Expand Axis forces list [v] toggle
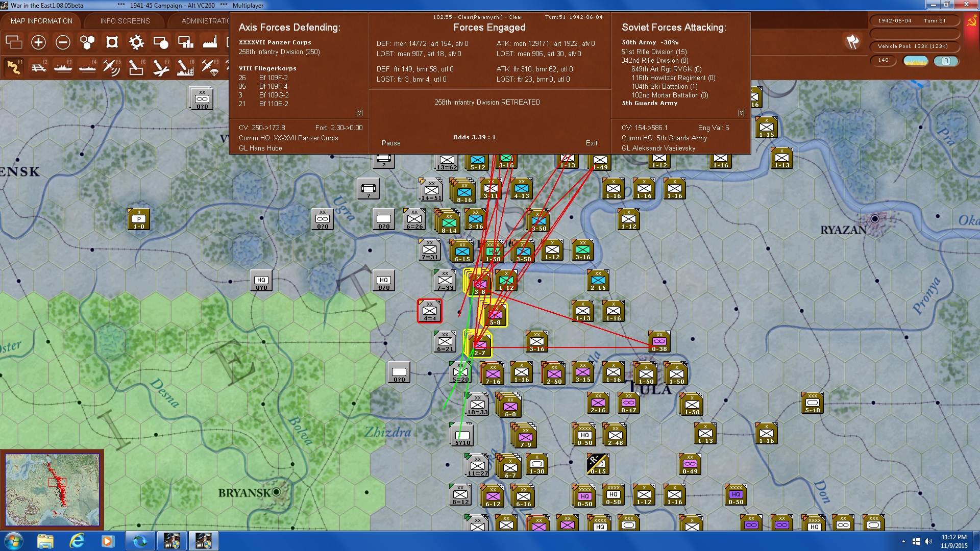Viewport: 980px width, 551px height. click(359, 113)
